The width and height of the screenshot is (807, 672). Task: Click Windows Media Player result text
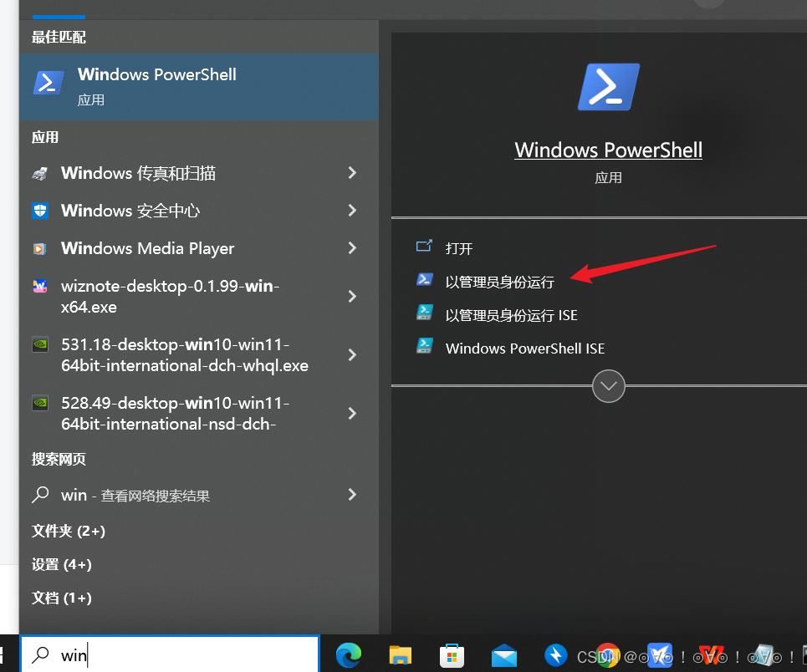[x=148, y=248]
